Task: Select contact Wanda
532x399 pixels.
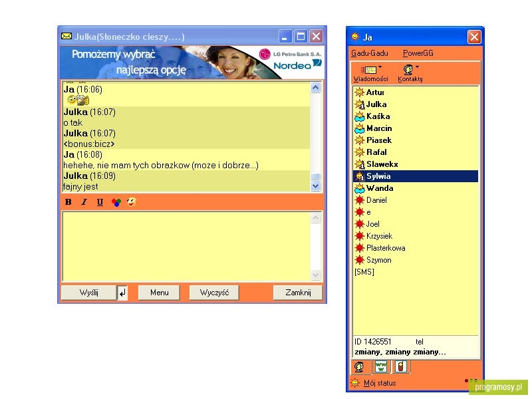Action: [416, 188]
